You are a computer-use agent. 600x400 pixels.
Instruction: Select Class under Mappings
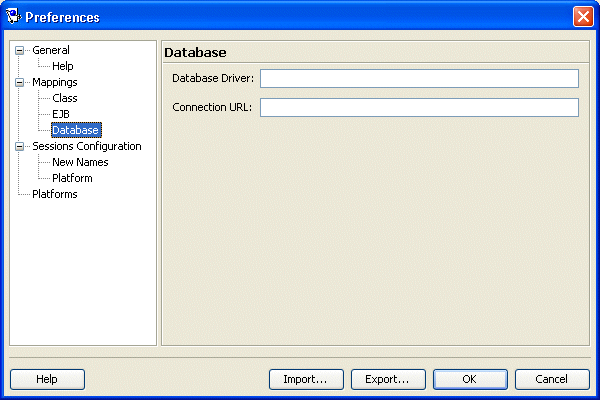[65, 98]
